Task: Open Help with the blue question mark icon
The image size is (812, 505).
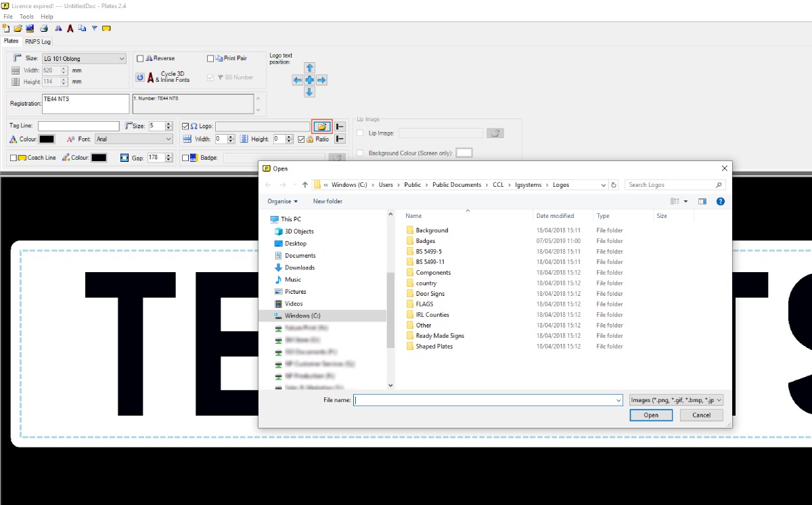Action: (721, 201)
